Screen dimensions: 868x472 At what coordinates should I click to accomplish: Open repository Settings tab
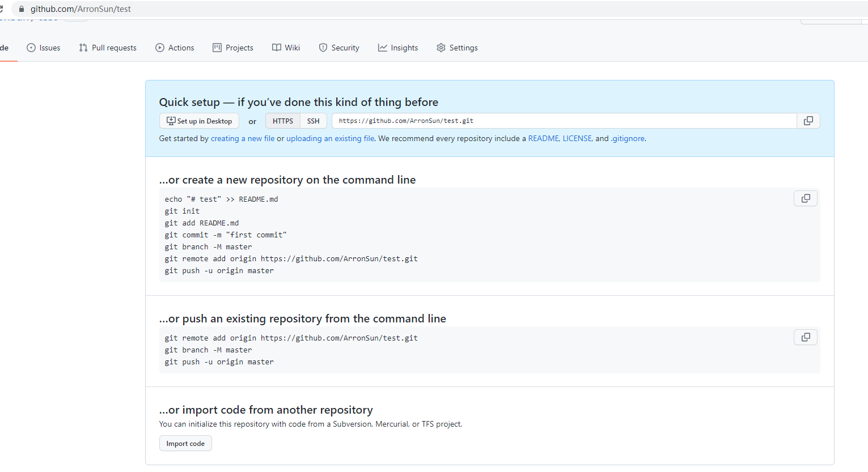457,48
